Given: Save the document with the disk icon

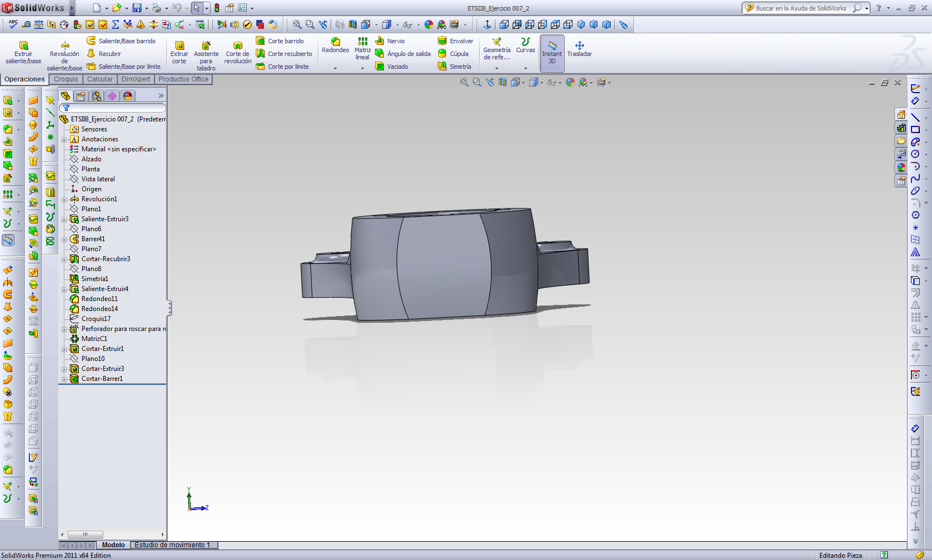Looking at the screenshot, I should click(136, 8).
